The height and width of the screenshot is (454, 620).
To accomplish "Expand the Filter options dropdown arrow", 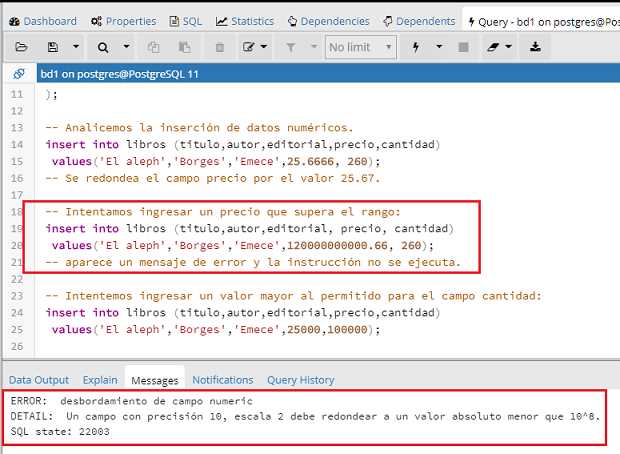I will click(314, 47).
